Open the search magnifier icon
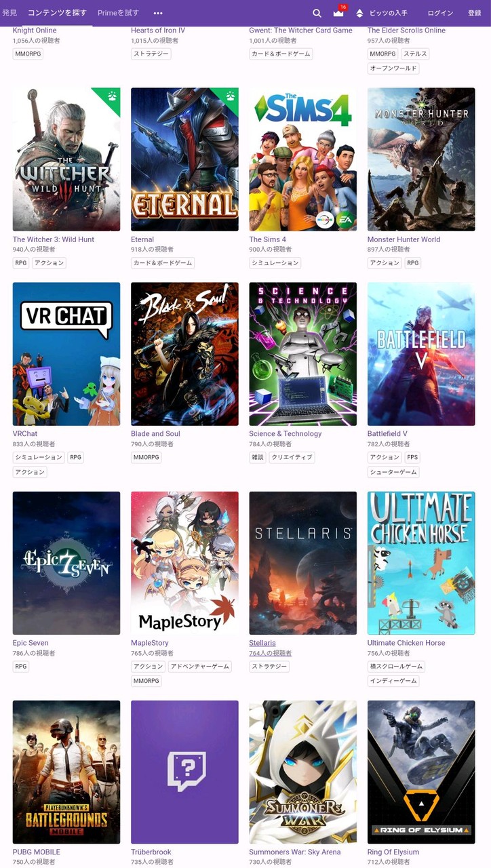The image size is (491, 868). click(x=317, y=13)
